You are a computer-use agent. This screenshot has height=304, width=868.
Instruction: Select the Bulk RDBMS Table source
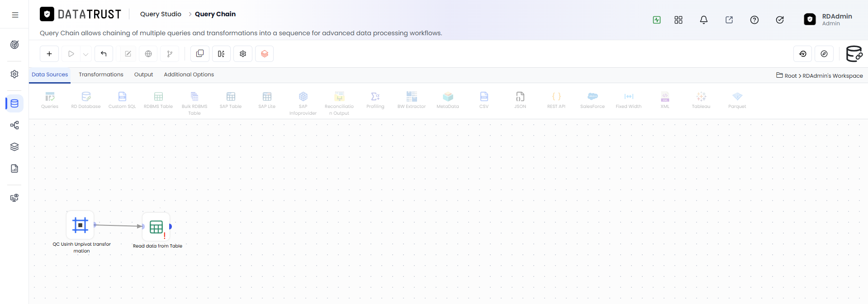[x=194, y=103]
